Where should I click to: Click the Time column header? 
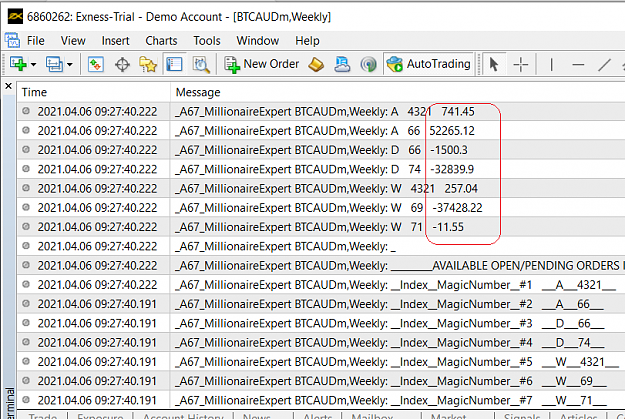point(94,92)
